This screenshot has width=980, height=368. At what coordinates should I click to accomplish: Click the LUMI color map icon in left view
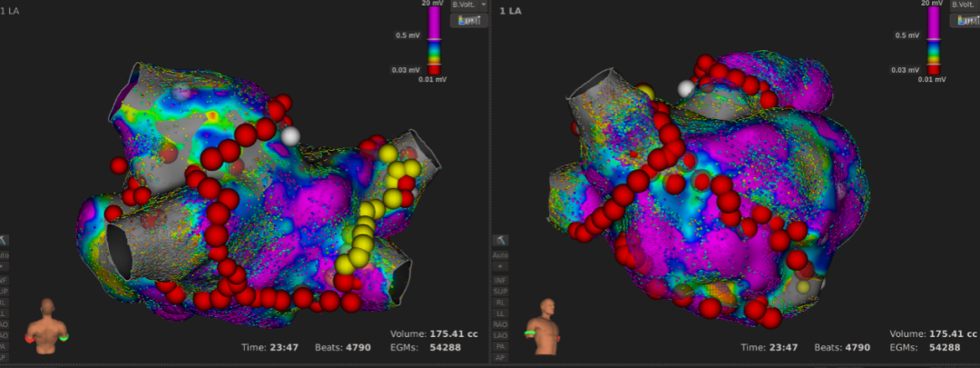point(469,21)
